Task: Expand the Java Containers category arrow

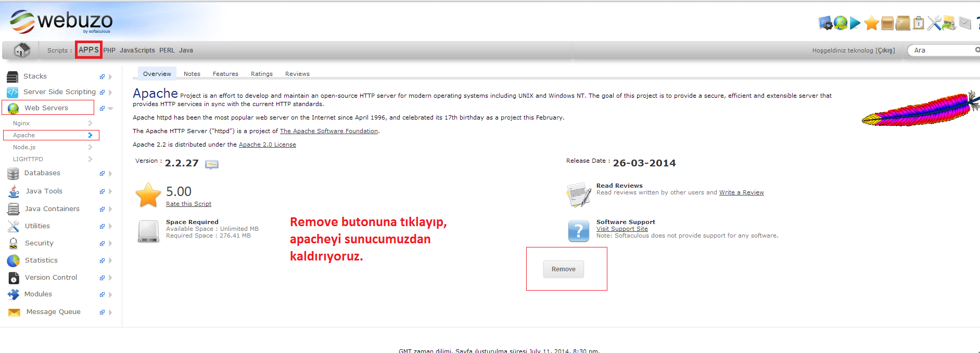Action: pos(110,210)
